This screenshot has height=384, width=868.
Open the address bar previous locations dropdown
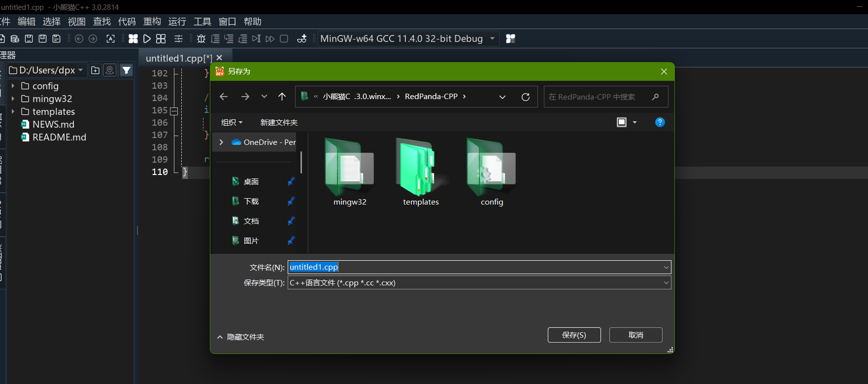(x=502, y=97)
